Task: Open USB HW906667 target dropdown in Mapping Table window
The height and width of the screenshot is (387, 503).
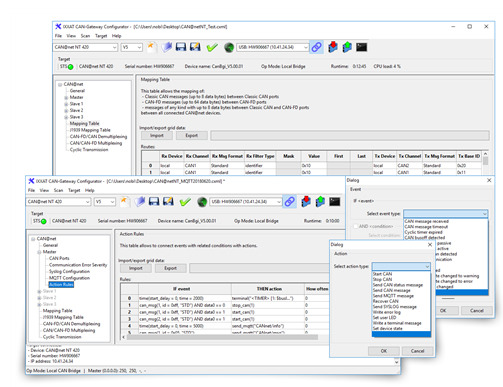Action: 273,47
